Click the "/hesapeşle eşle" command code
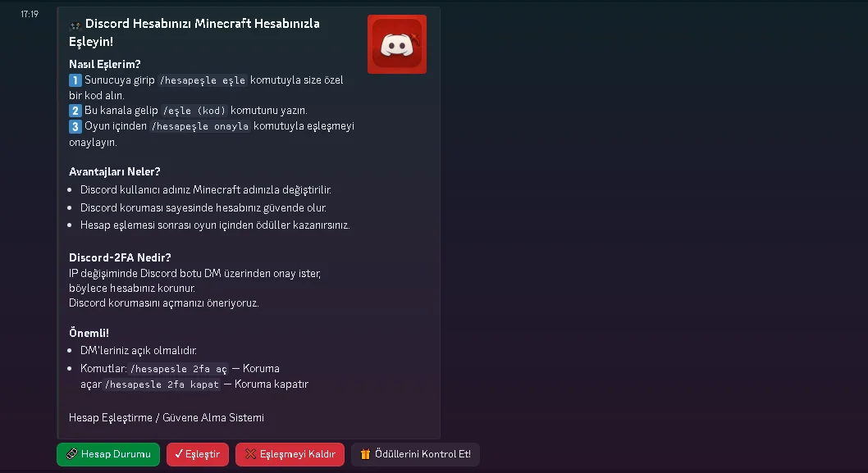This screenshot has width=868, height=473. [202, 80]
